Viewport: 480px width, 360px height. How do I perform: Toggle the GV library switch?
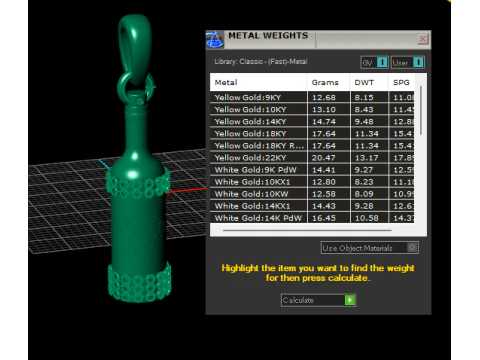[x=375, y=62]
